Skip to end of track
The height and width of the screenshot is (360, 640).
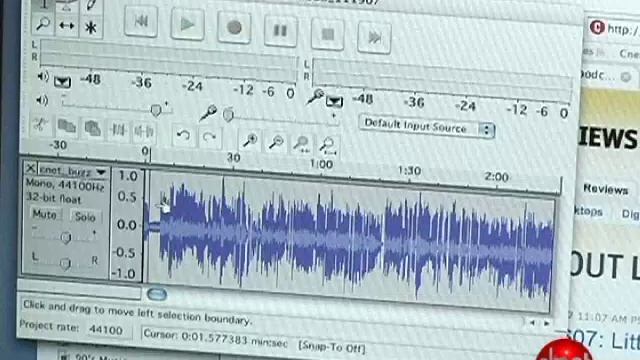(374, 38)
